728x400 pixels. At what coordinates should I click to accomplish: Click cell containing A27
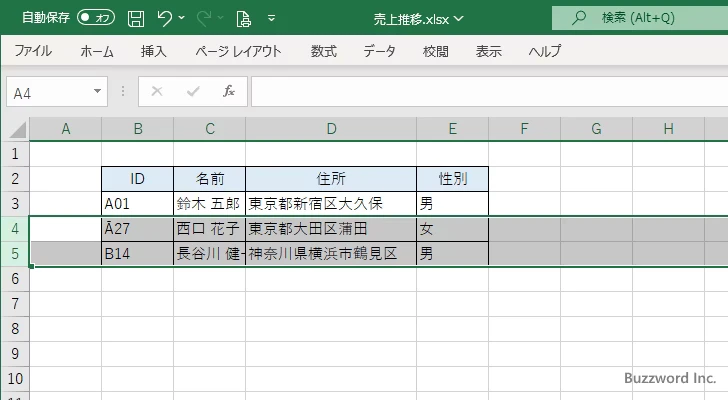point(137,229)
